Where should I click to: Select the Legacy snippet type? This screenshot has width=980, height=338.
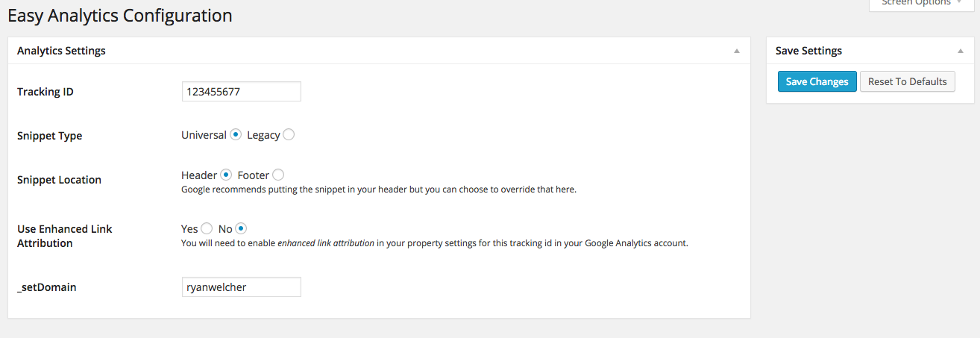point(289,135)
